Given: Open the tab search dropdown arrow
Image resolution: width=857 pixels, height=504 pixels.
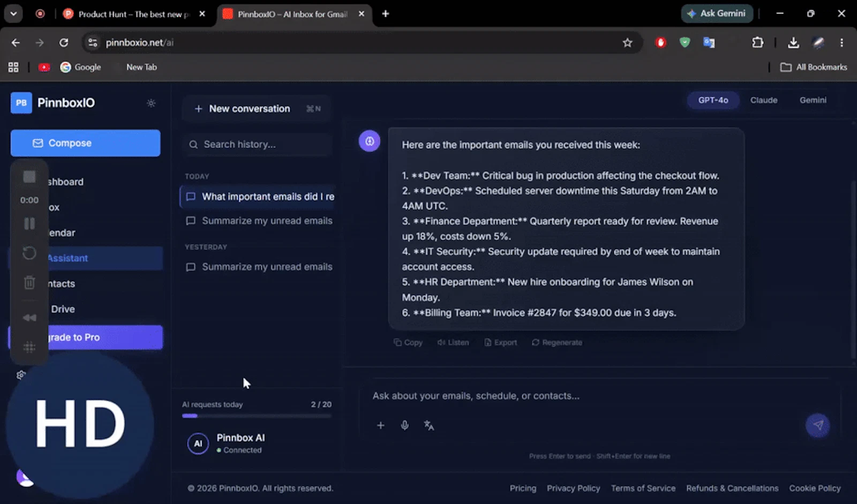Looking at the screenshot, I should point(13,14).
